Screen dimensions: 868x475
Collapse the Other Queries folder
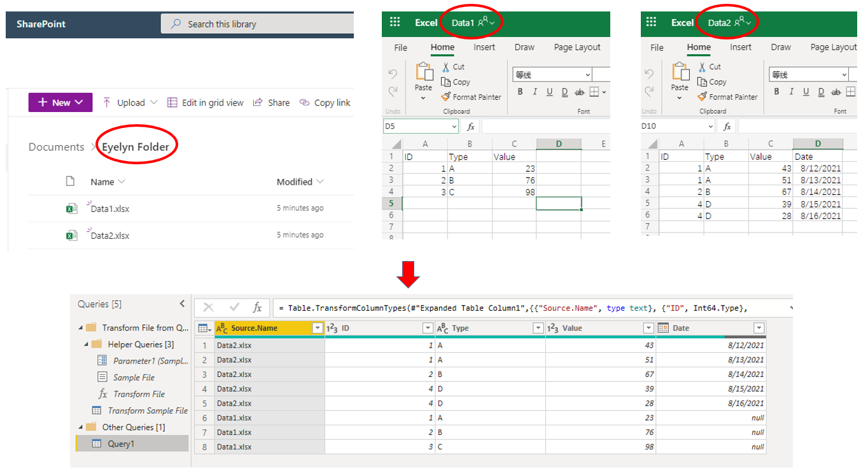coord(80,427)
